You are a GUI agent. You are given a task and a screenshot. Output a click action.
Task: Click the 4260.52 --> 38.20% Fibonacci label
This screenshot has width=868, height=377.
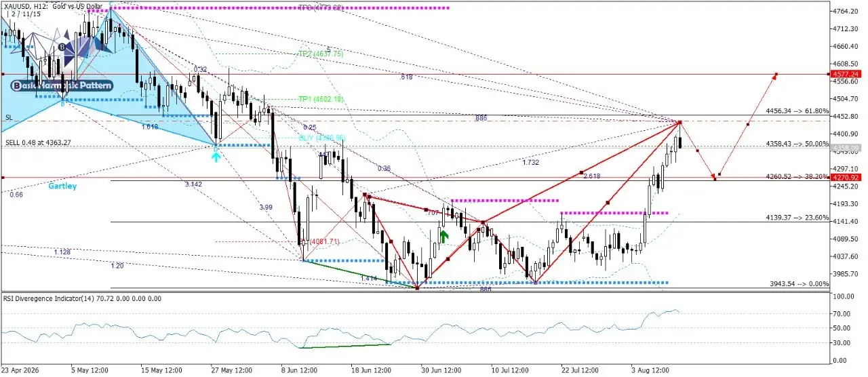point(797,176)
